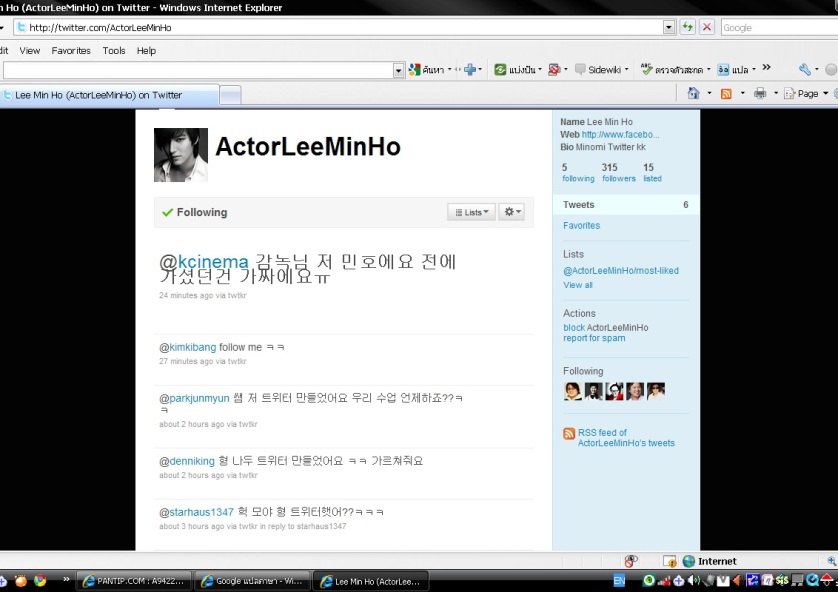Select the Lee Min Ho Twitter browser tab
Screen dimensions: 838x592
[x=109, y=95]
